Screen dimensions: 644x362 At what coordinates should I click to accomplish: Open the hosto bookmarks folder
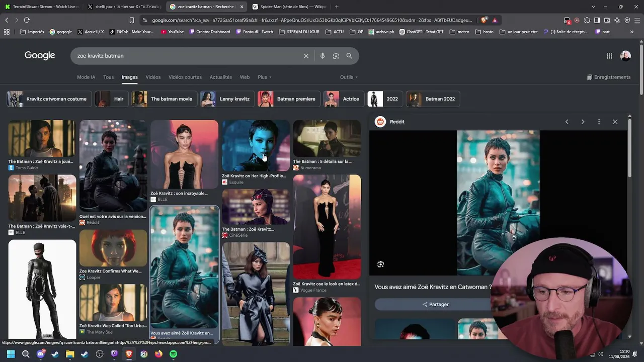(484, 32)
